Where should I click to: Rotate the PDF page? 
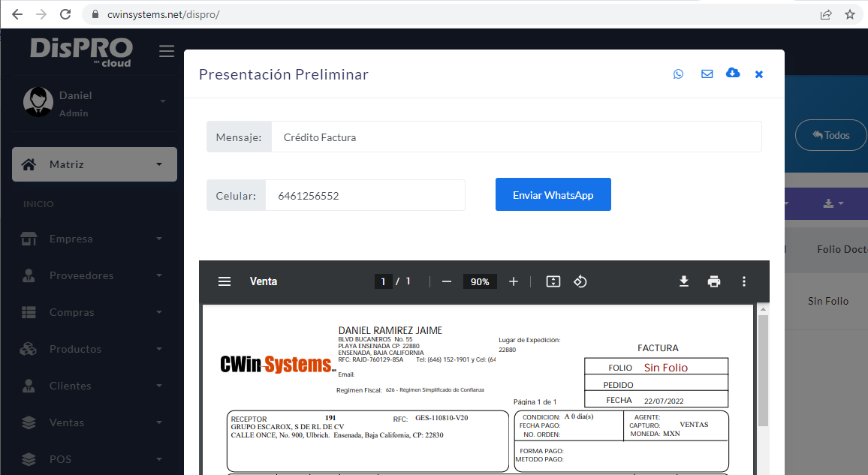578,281
